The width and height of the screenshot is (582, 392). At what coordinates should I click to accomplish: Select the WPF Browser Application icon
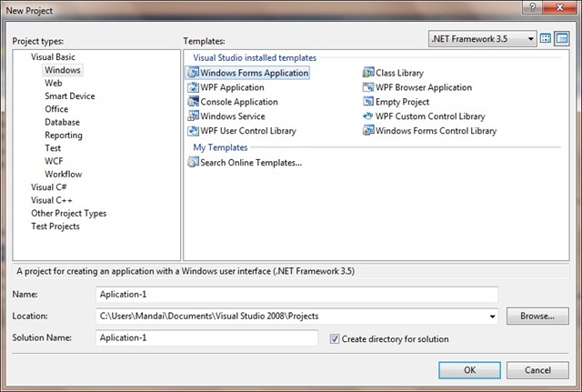(368, 87)
